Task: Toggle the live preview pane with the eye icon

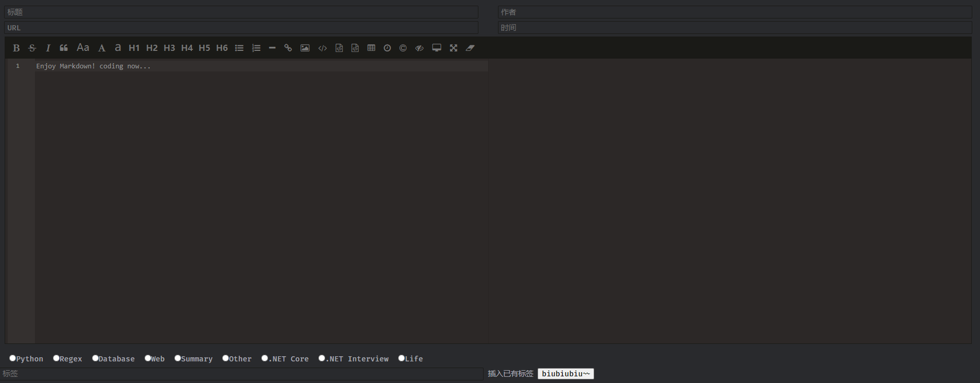Action: (420, 48)
